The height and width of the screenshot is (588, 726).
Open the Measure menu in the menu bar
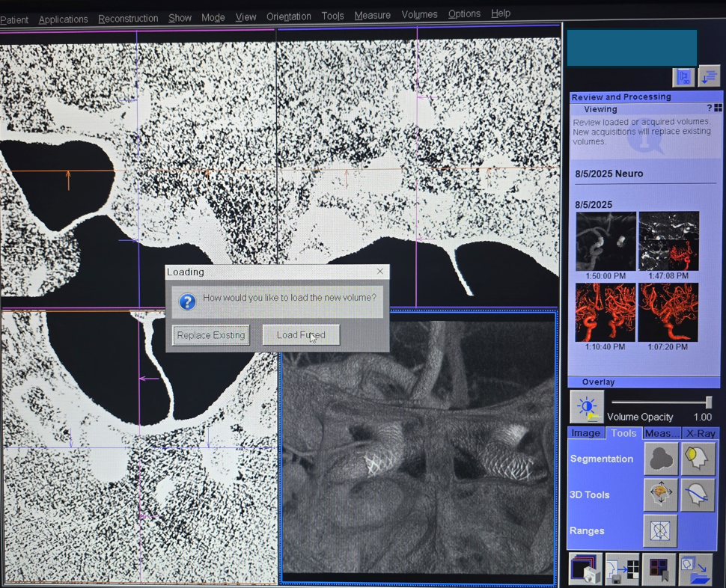tap(372, 15)
